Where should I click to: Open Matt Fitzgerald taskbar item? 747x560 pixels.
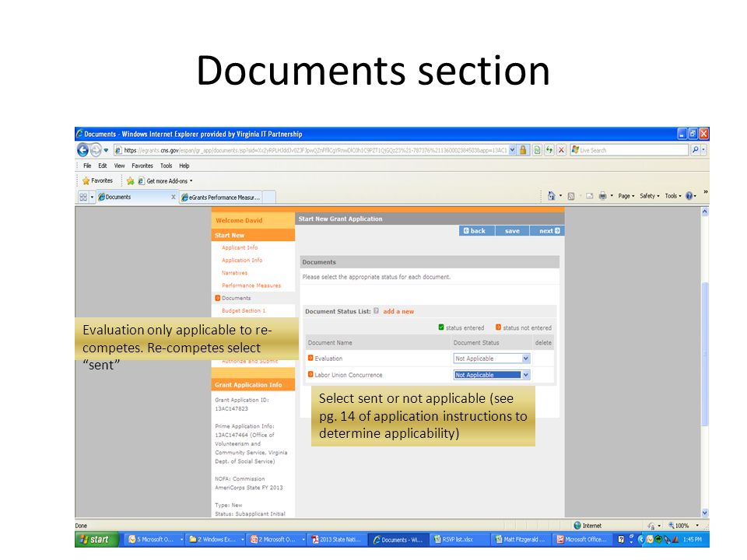coord(521,540)
